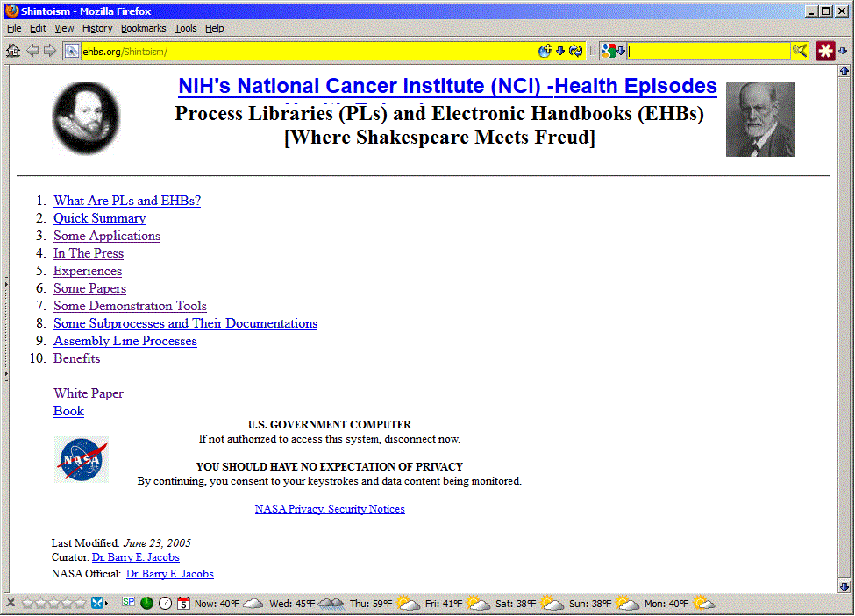
Task: Open the Some Applications link
Action: (107, 236)
